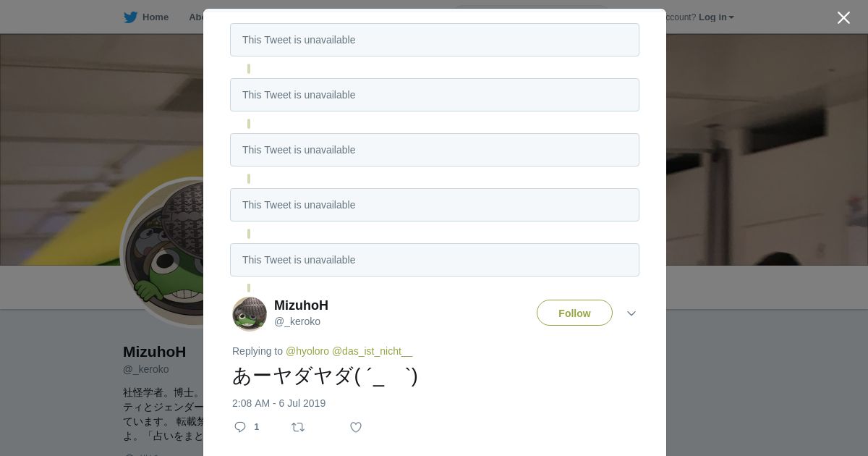Like the tweet with heart icon

[x=356, y=427]
